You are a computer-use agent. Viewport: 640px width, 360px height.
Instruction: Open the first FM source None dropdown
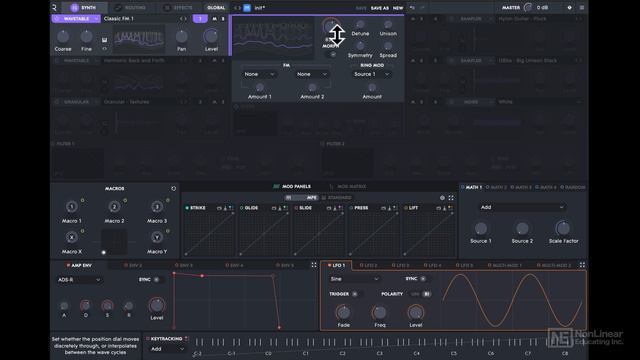260,74
